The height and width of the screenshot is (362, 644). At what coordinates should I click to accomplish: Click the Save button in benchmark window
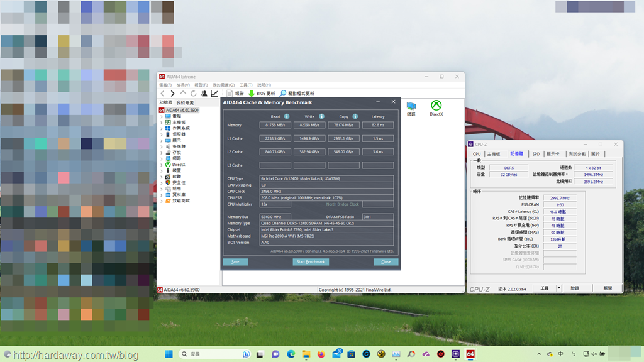[x=235, y=261]
